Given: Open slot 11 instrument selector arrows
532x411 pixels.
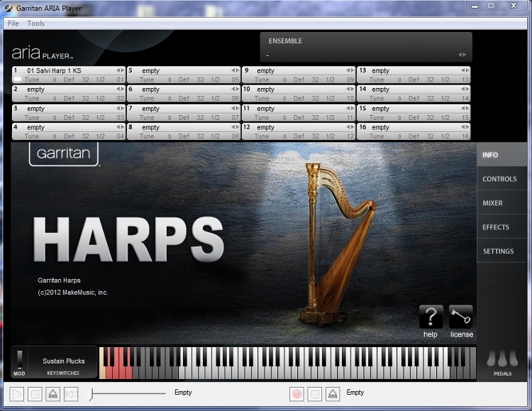Looking at the screenshot, I should [350, 108].
